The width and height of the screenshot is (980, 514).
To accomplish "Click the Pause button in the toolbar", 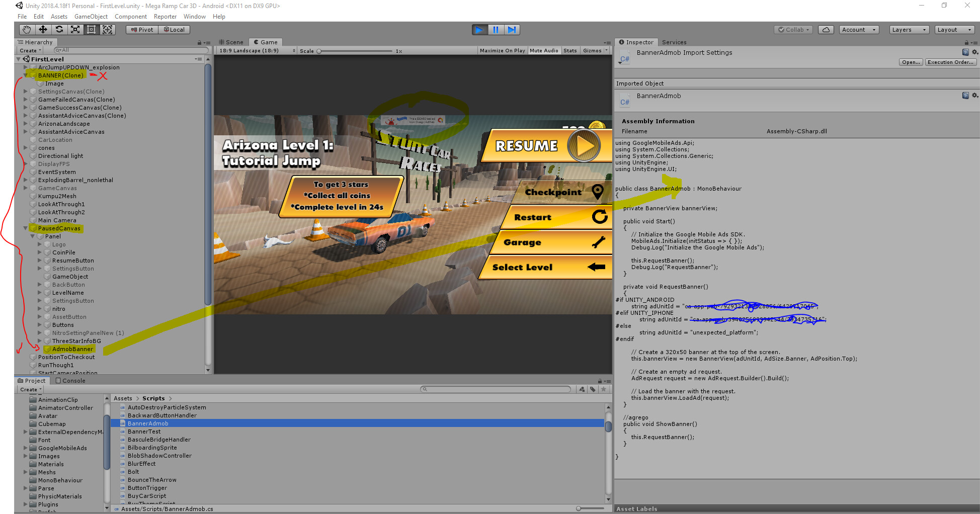I will tap(496, 30).
